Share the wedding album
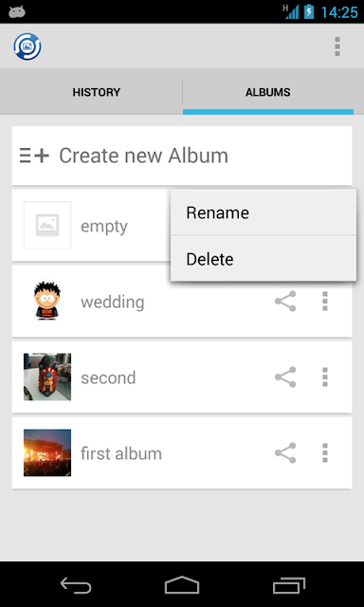Screen dimensions: 364x607 [285, 302]
